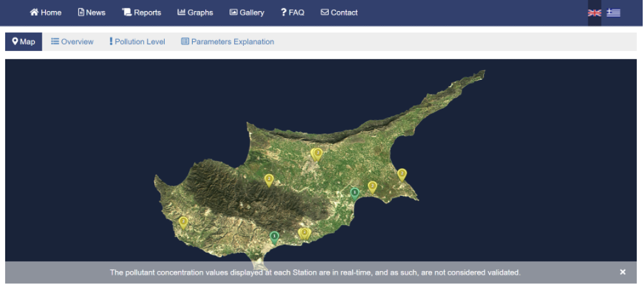644x286 pixels.
Task: Click the westernmost yellow station marker
Action: [x=184, y=223]
